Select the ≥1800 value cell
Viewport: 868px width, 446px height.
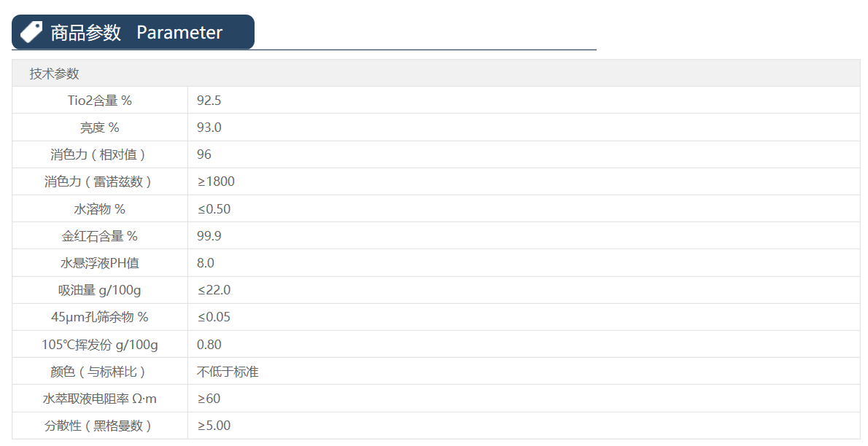216,181
